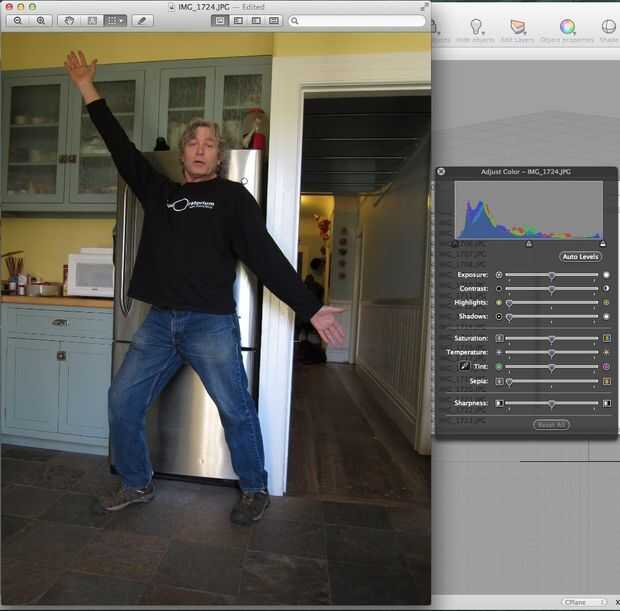Click the maximum shadows icon
Viewport: 620px width, 611px height.
click(607, 316)
